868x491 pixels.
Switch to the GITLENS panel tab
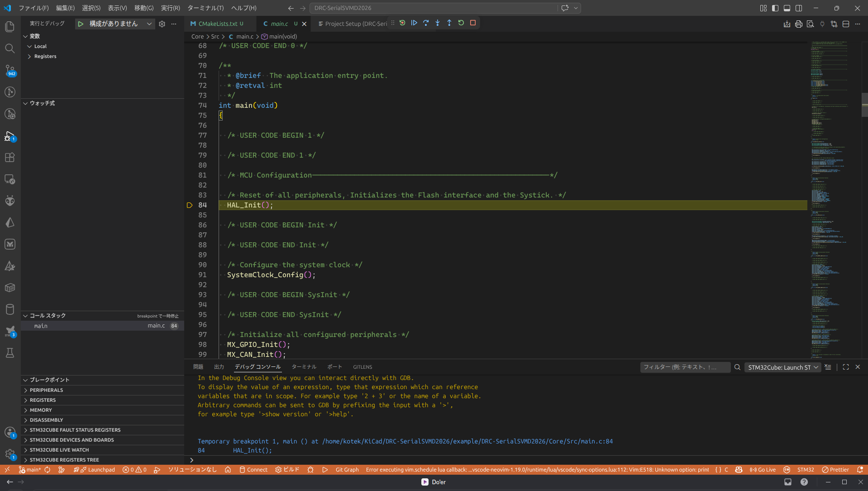[x=362, y=367]
